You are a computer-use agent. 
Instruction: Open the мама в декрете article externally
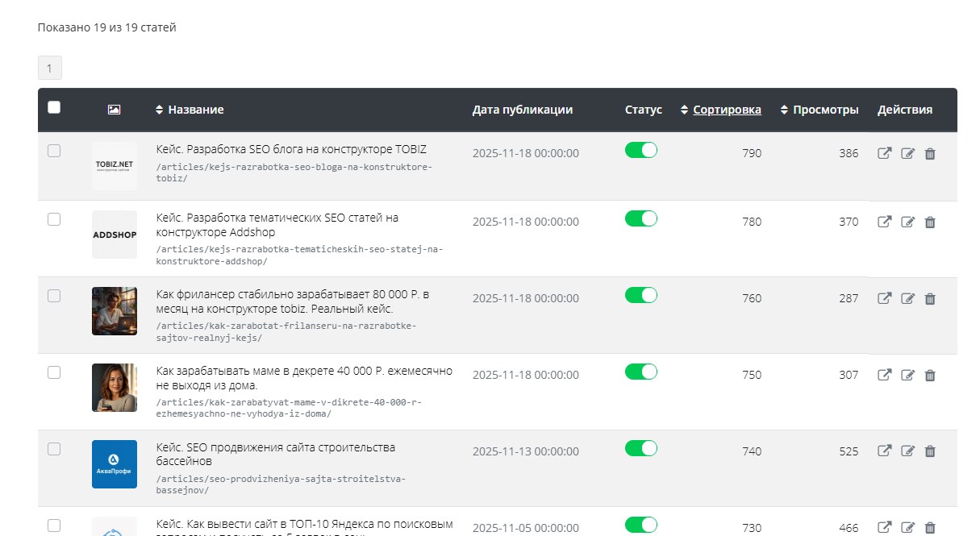[884, 375]
